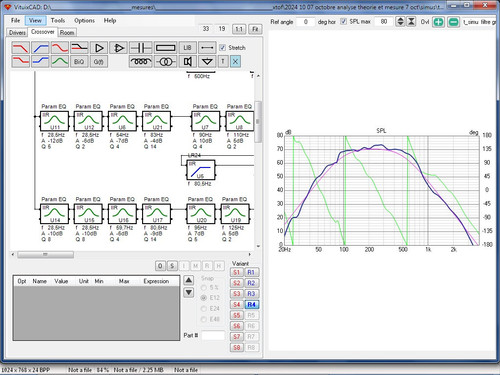Click the 1:1 zoom button
The image size is (500, 375).
point(239,29)
